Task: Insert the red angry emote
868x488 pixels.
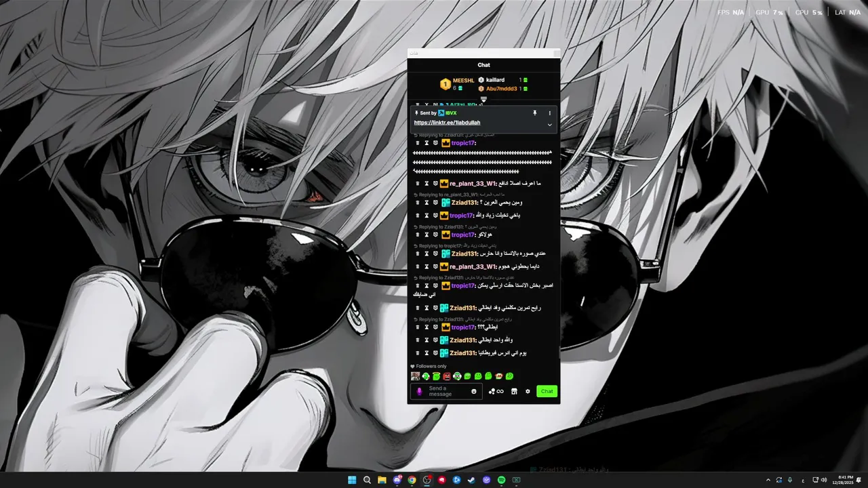Action: pos(447,376)
